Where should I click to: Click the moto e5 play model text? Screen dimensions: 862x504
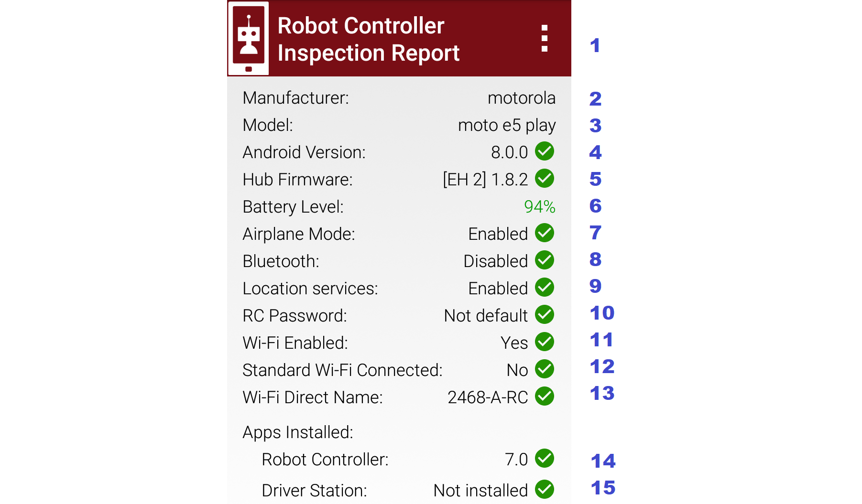click(x=506, y=125)
